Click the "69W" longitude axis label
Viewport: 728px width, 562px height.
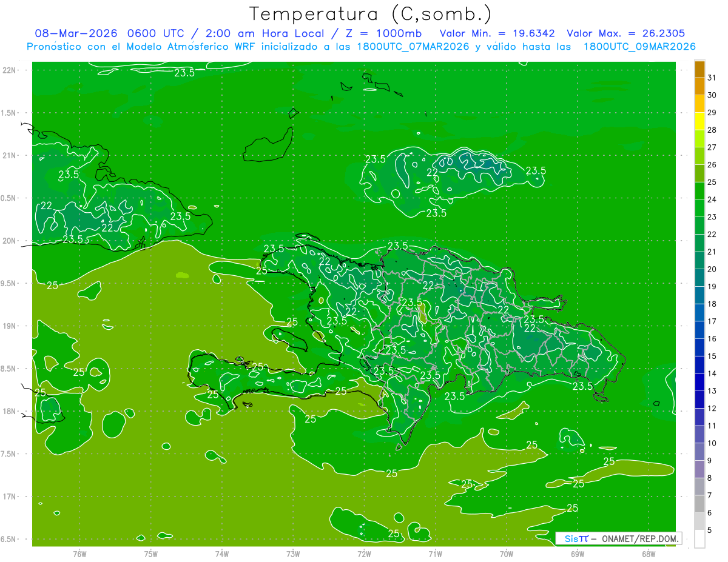click(x=577, y=554)
